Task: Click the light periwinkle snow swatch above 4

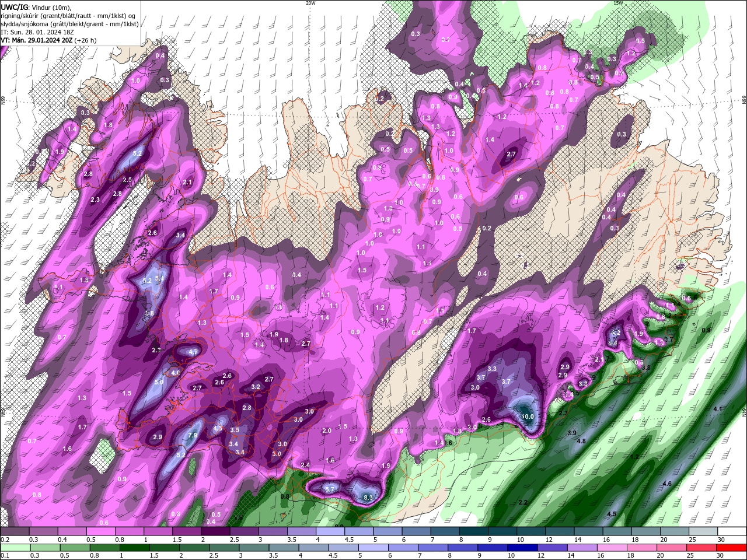Action: point(330,531)
